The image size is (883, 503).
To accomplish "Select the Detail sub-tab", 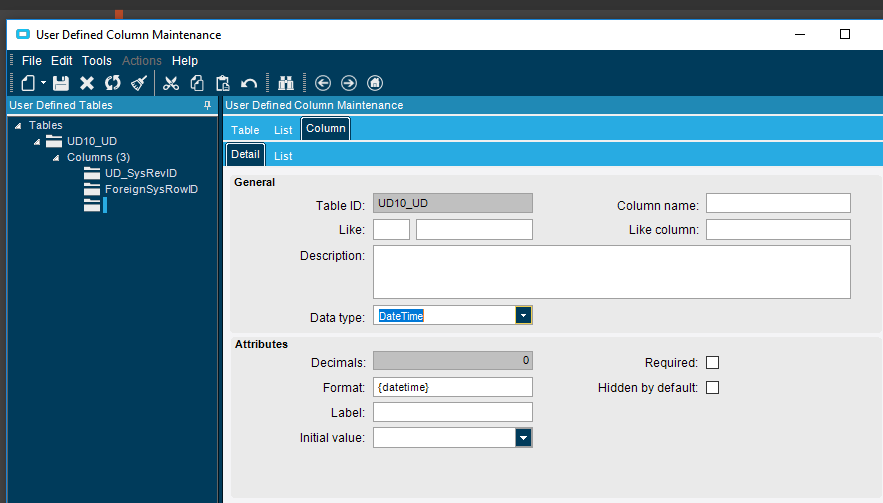I will point(245,154).
